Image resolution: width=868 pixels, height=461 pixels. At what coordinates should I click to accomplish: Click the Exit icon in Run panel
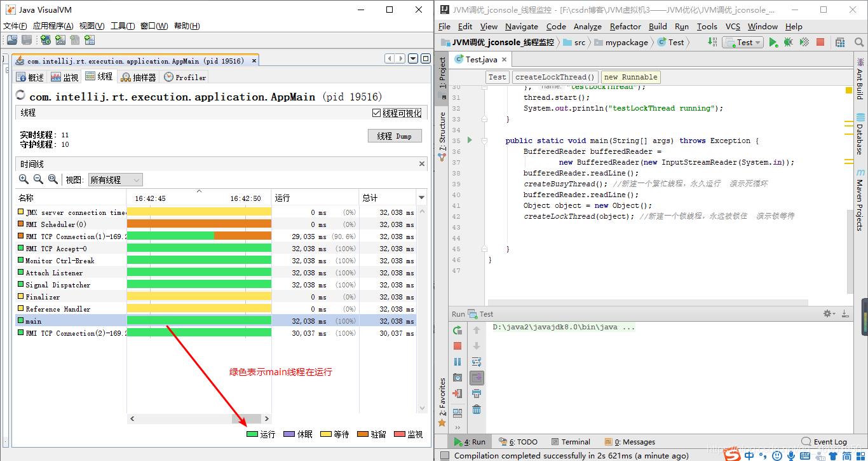[458, 394]
